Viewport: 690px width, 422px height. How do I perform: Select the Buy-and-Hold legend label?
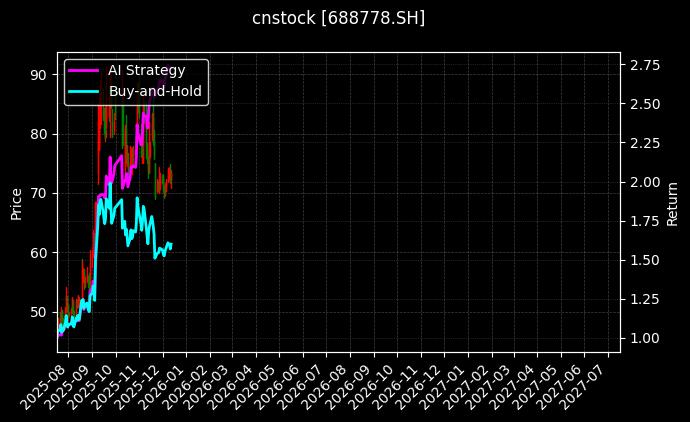tap(155, 91)
